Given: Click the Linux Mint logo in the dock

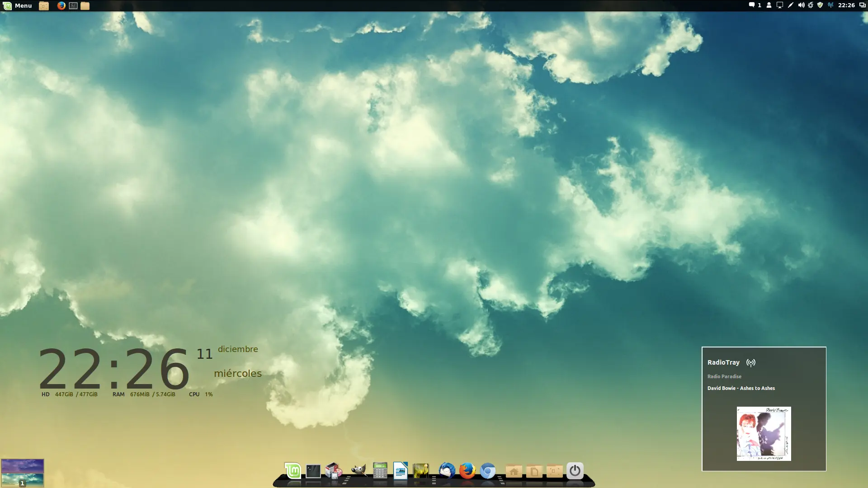Looking at the screenshot, I should [292, 471].
